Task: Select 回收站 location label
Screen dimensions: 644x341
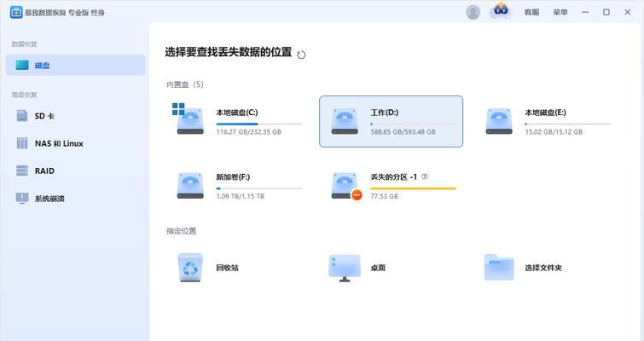Action: coord(227,268)
